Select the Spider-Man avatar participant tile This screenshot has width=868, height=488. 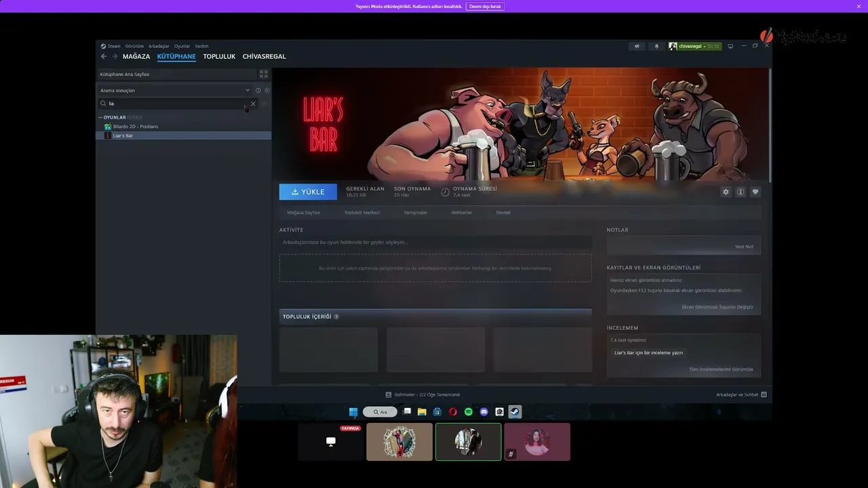click(399, 442)
